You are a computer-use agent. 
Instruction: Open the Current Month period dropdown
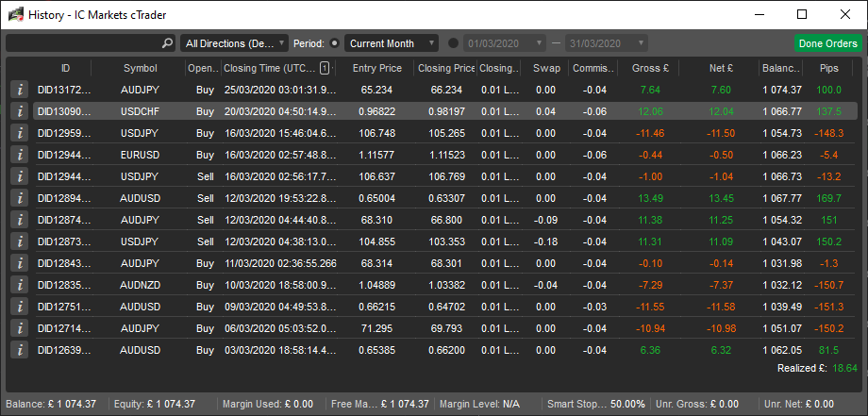pos(392,43)
